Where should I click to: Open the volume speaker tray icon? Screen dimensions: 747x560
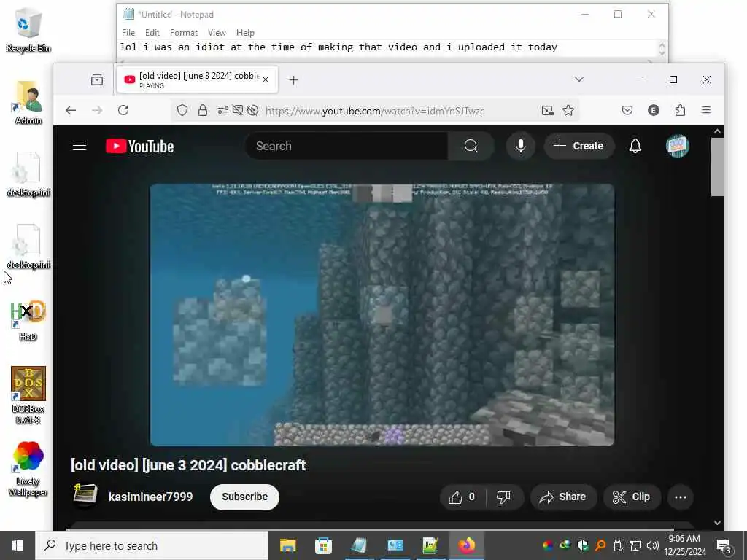pos(653,545)
